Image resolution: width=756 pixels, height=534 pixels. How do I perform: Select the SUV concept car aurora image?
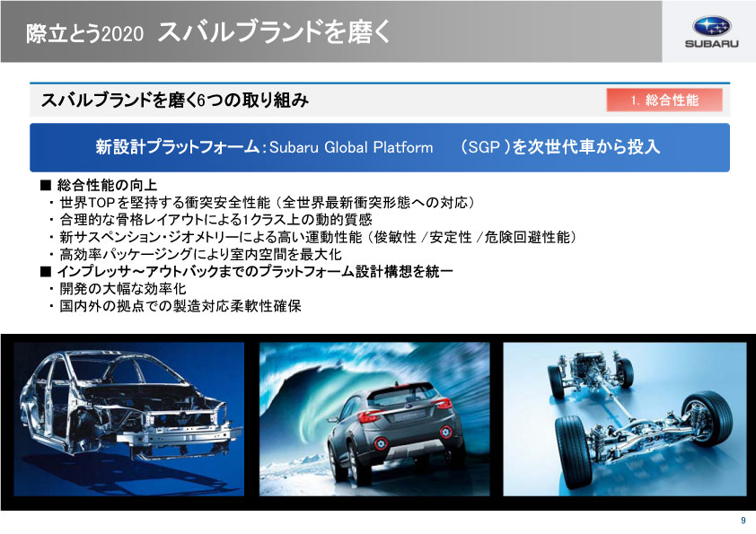374,419
